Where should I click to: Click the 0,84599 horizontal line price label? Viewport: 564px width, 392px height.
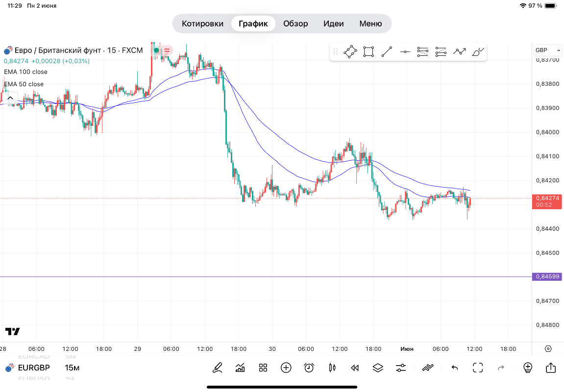coord(547,276)
